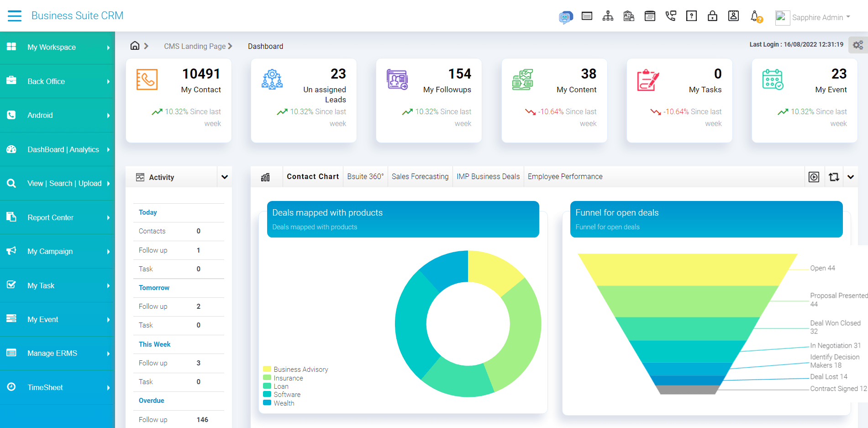The width and height of the screenshot is (868, 428).
Task: Open TimeSheet sidebar item
Action: click(58, 387)
